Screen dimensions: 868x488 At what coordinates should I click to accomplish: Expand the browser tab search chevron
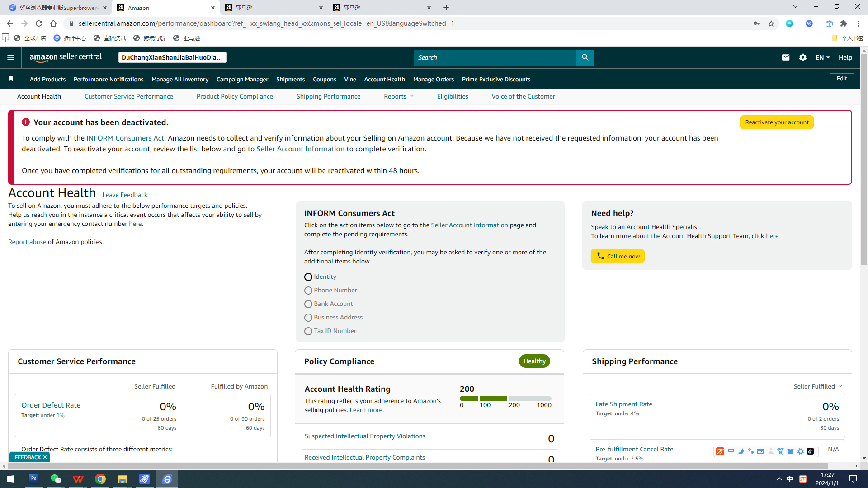pyautogui.click(x=795, y=6)
